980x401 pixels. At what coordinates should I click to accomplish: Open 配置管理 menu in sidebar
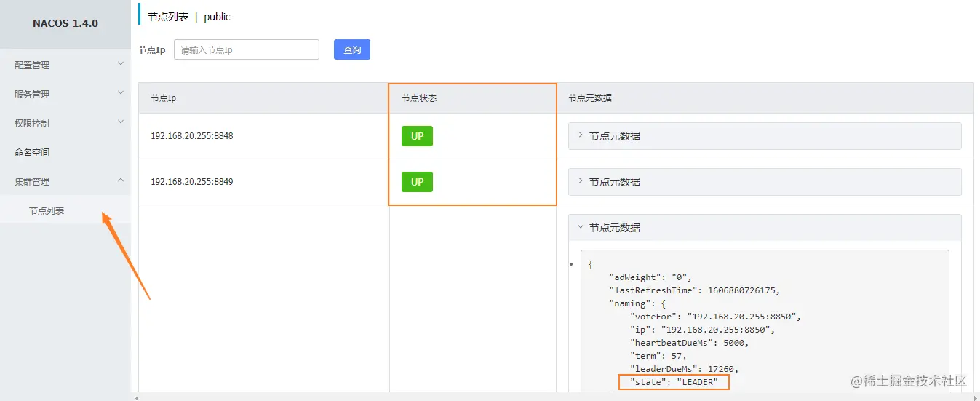(x=65, y=65)
